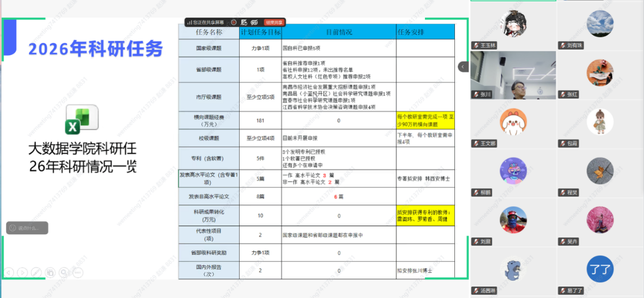The image size is (644, 298).
Task: Click 刘有珠's sky avatar tile
Action: 600,23
